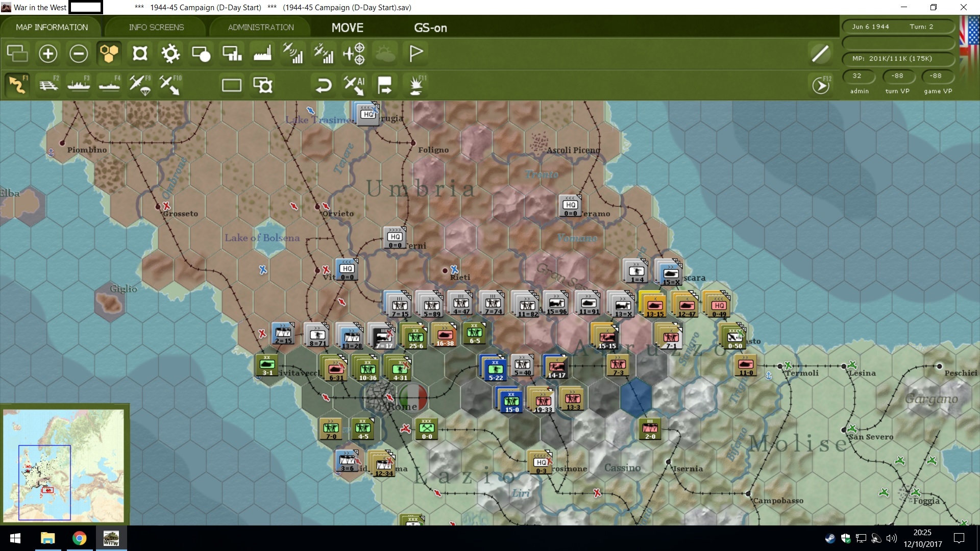Viewport: 980px width, 551px height.
Task: Select the HQ 0=0 unit near Teramo
Action: coord(571,206)
